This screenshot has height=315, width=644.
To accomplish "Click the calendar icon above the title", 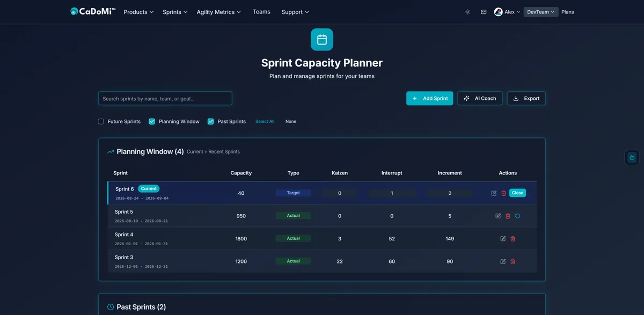I will (322, 40).
